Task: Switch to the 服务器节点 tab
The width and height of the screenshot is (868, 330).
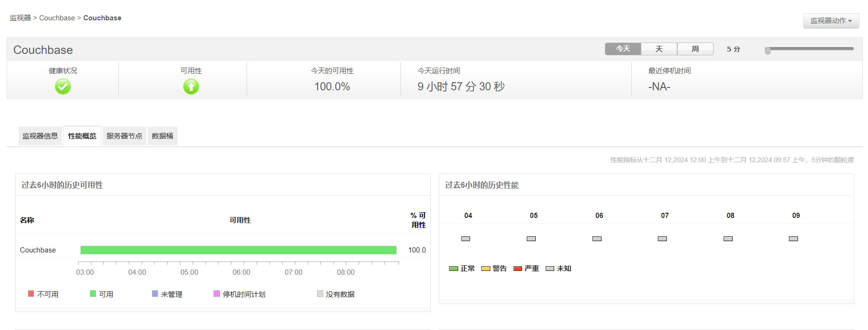Action: coord(124,136)
